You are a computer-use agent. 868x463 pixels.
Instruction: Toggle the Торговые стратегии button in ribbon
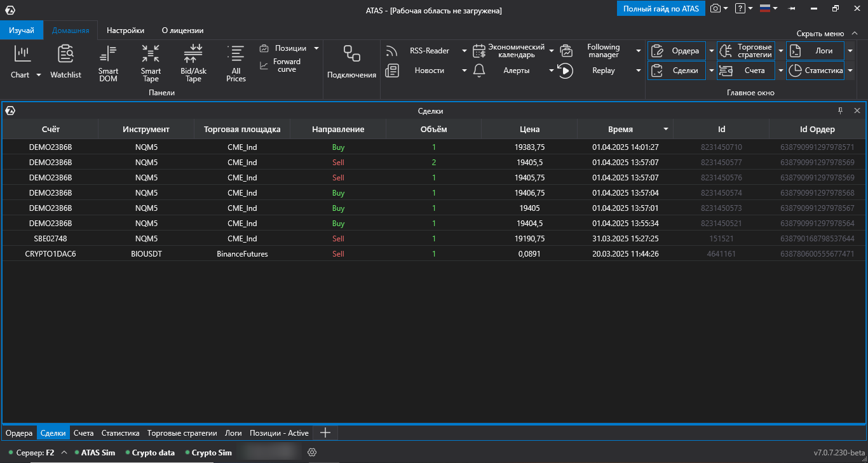pyautogui.click(x=746, y=51)
